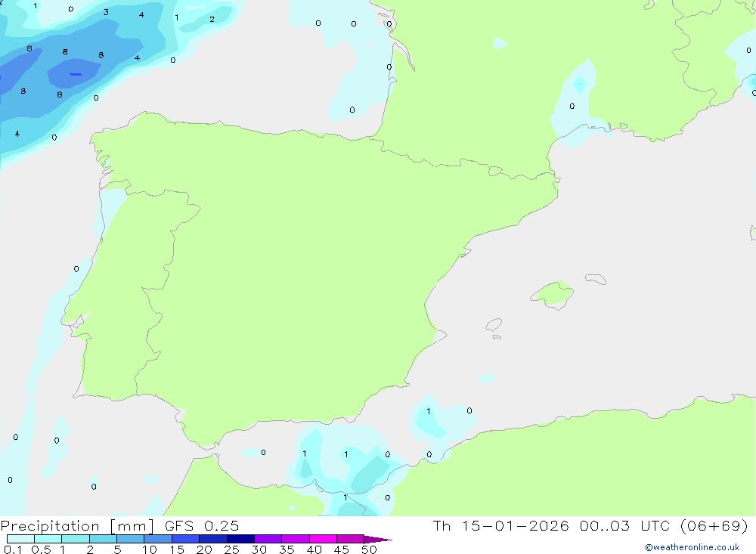The image size is (756, 554).
Task: Select the 25–30 mm navy legend swatch
Action: [240, 539]
